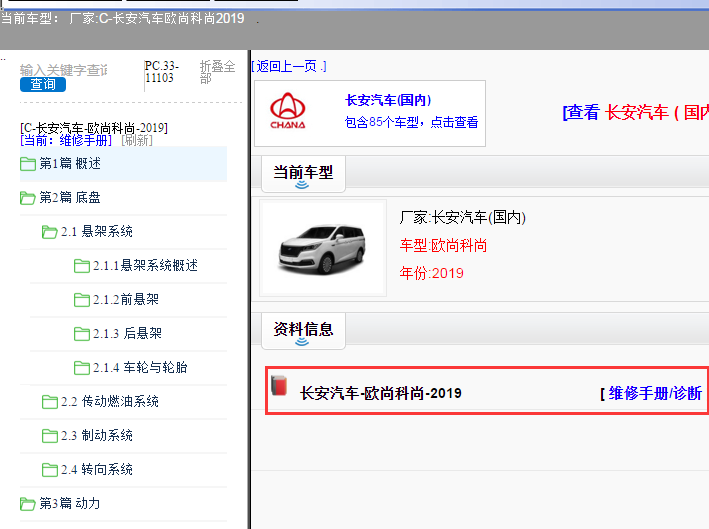Click the open folder icon beside 第2篇 底盘
Screen dimensions: 709x529
(28, 198)
